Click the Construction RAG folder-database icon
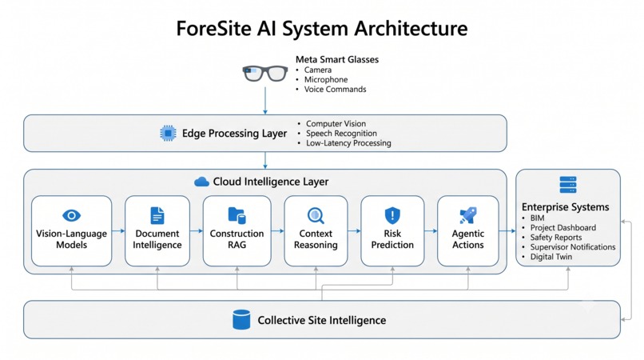Screen dimensions: 644x360 (237, 215)
